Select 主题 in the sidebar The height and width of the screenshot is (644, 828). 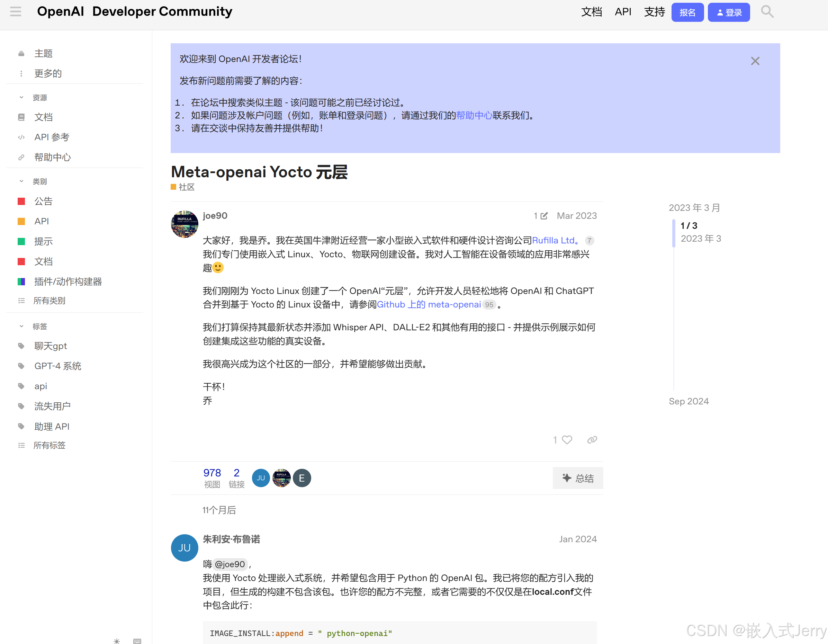coord(43,53)
